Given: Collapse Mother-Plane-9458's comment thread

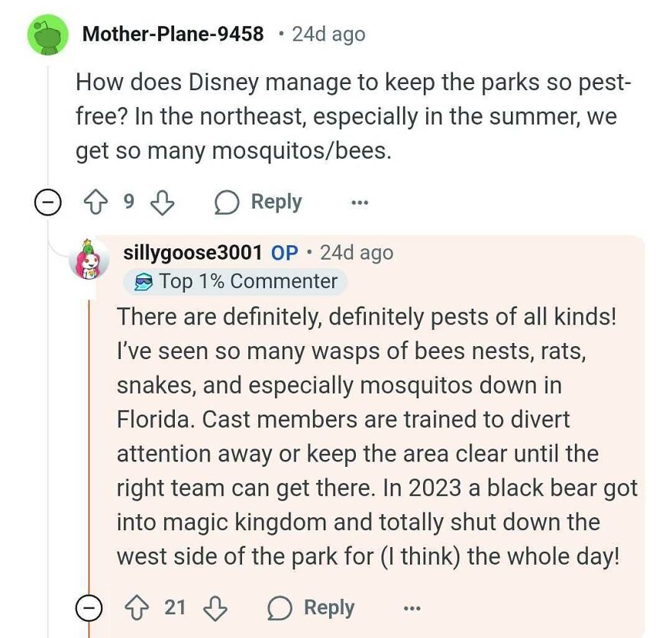Looking at the screenshot, I should (x=48, y=202).
